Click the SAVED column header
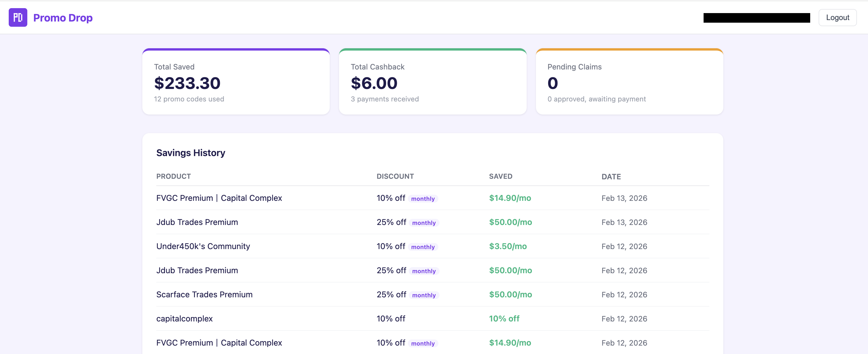This screenshot has height=354, width=868. point(501,176)
